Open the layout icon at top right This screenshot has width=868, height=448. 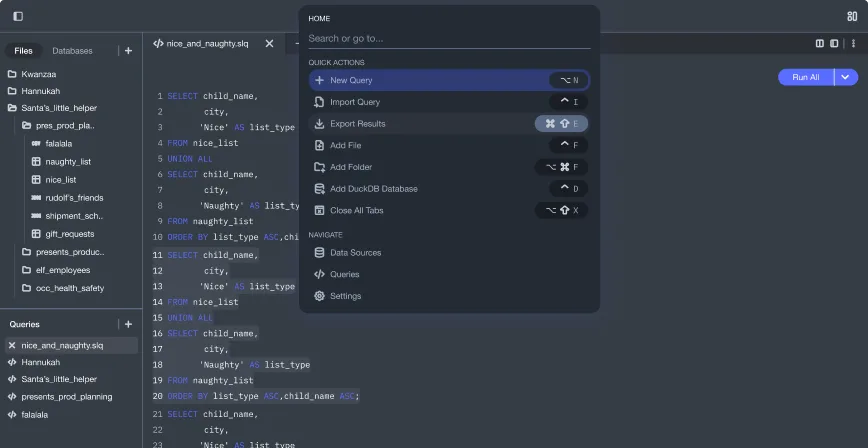point(852,17)
